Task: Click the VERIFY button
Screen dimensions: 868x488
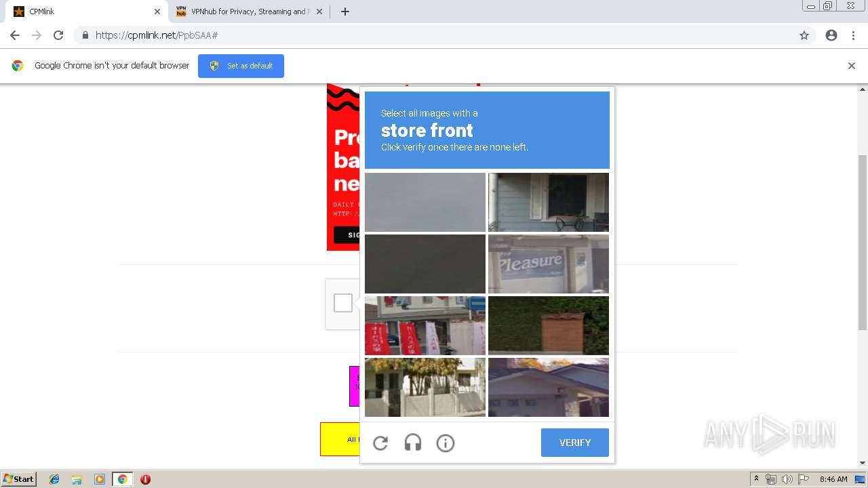Action: (x=575, y=443)
